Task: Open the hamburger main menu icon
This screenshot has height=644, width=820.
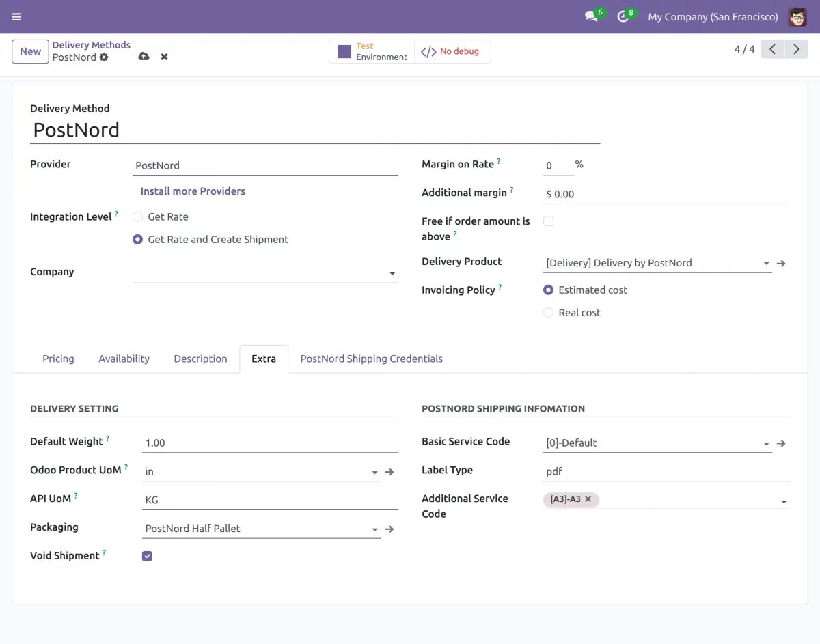Action: (x=16, y=17)
